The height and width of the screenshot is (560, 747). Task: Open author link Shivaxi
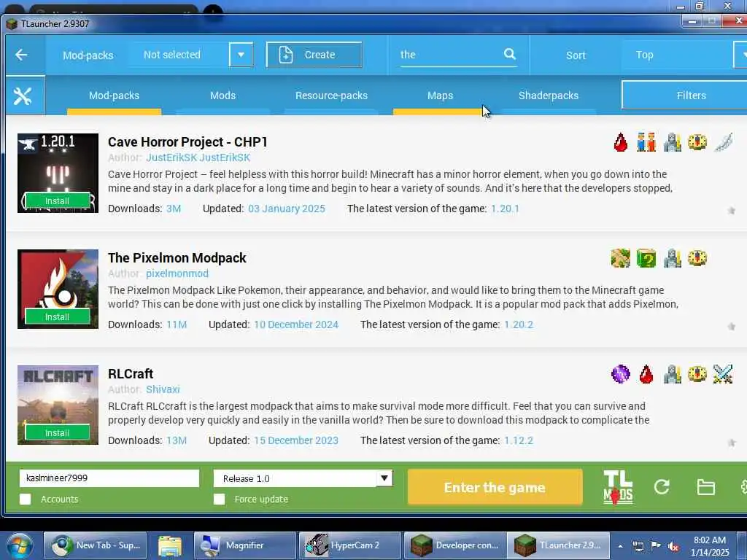163,389
